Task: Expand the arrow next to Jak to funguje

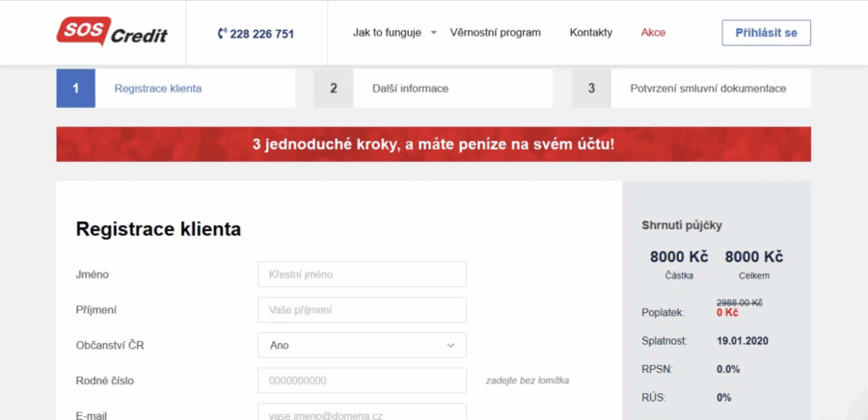Action: coord(433,33)
